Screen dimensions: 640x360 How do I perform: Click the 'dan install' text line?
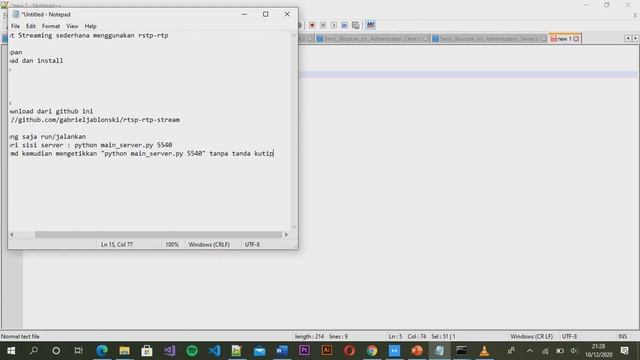(36, 61)
